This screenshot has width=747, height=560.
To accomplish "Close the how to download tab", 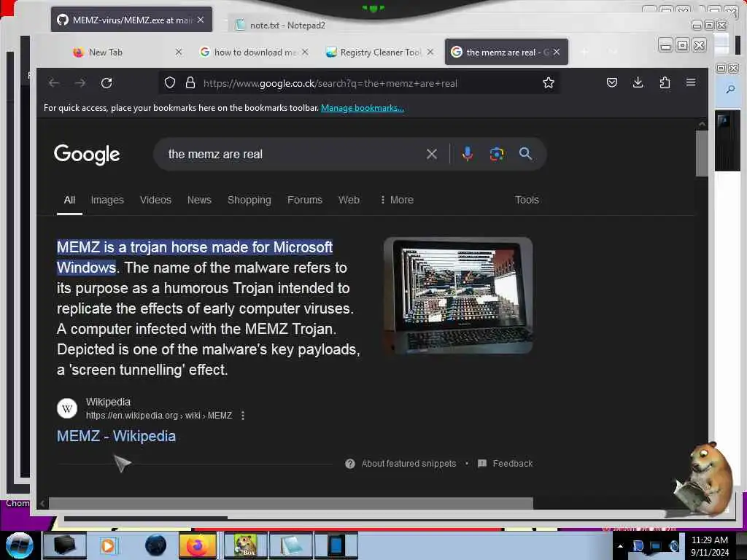I will [305, 52].
